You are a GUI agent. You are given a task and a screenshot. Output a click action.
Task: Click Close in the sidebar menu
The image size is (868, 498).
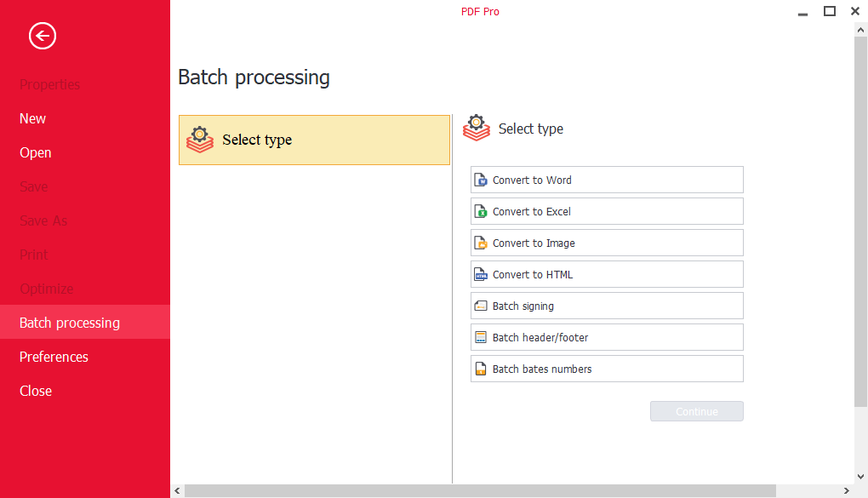coord(85,391)
